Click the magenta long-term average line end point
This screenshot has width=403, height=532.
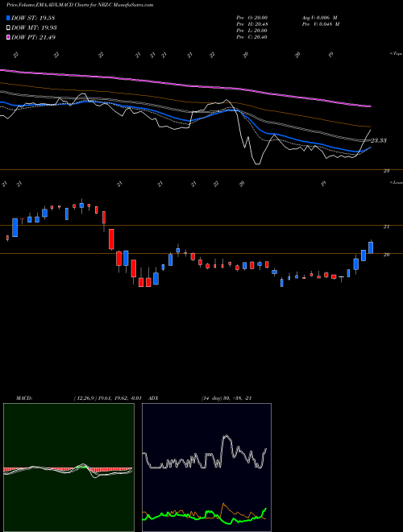[x=369, y=106]
